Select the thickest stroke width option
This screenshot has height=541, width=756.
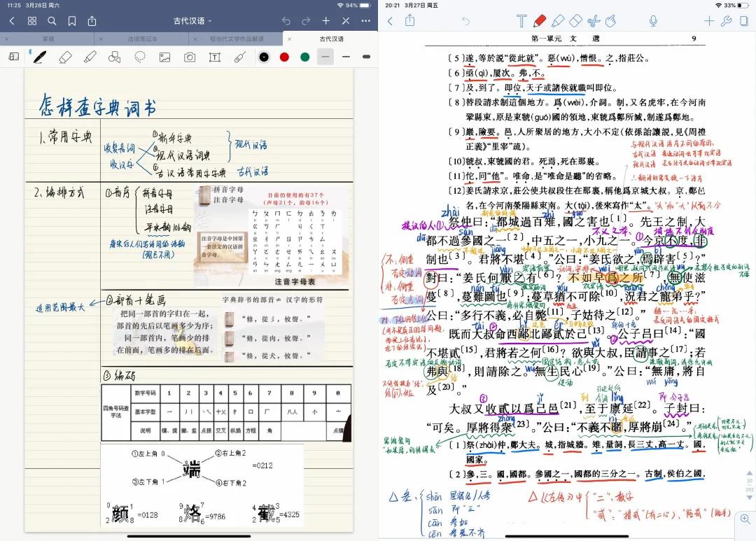coord(365,57)
